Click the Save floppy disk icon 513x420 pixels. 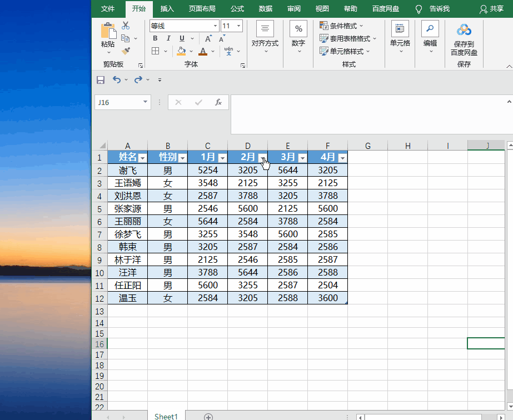click(101, 80)
